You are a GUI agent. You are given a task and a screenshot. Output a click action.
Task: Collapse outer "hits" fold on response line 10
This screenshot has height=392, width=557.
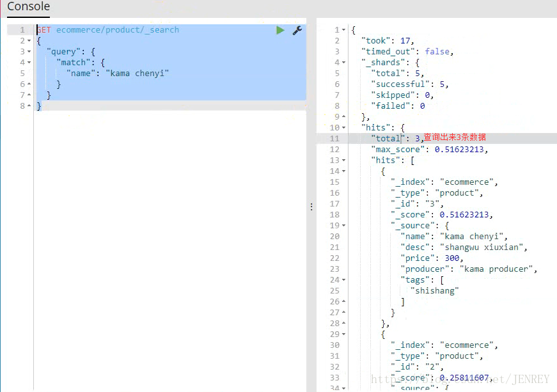pyautogui.click(x=343, y=128)
